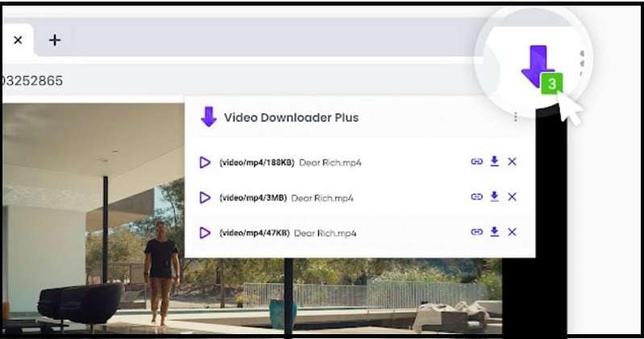
Task: Play the 3MB Dear Rich.mp4 preview
Action: point(205,198)
